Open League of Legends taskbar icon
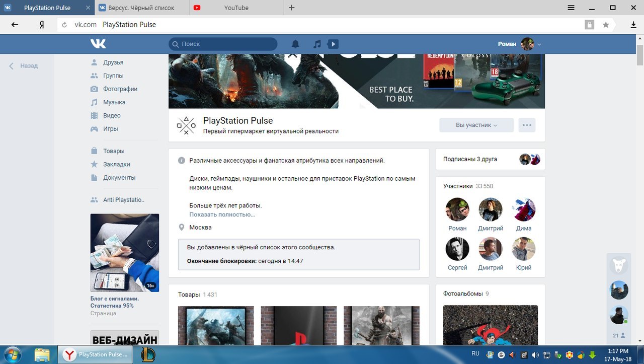Viewport: 644px width, 364px height. (x=148, y=354)
